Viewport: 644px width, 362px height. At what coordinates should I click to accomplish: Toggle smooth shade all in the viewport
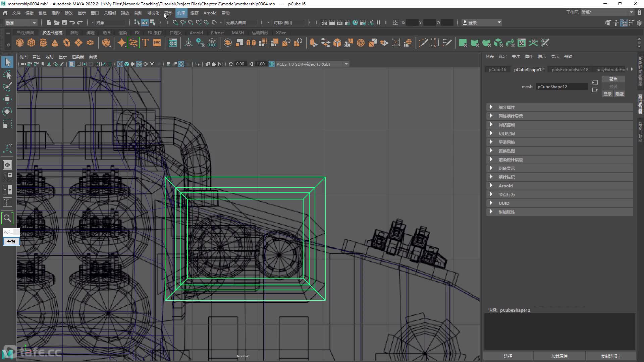coord(126,64)
